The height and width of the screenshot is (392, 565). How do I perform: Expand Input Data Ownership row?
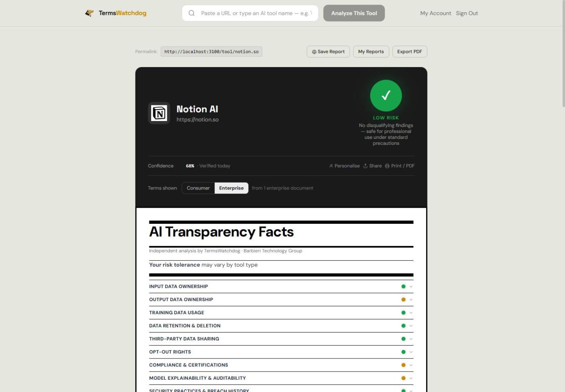tap(281, 286)
